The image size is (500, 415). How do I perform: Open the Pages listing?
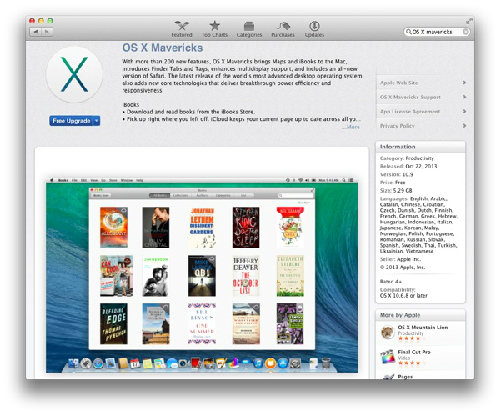405,376
